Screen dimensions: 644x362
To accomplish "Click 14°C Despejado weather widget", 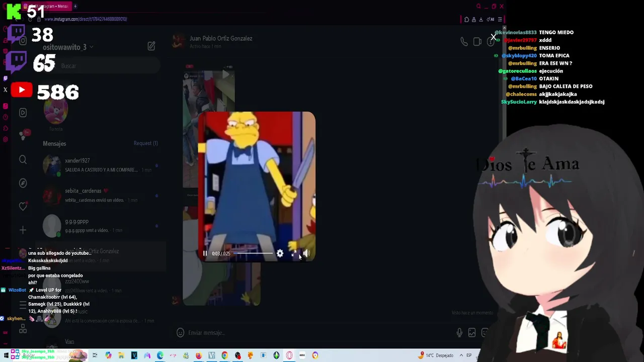I will (436, 355).
